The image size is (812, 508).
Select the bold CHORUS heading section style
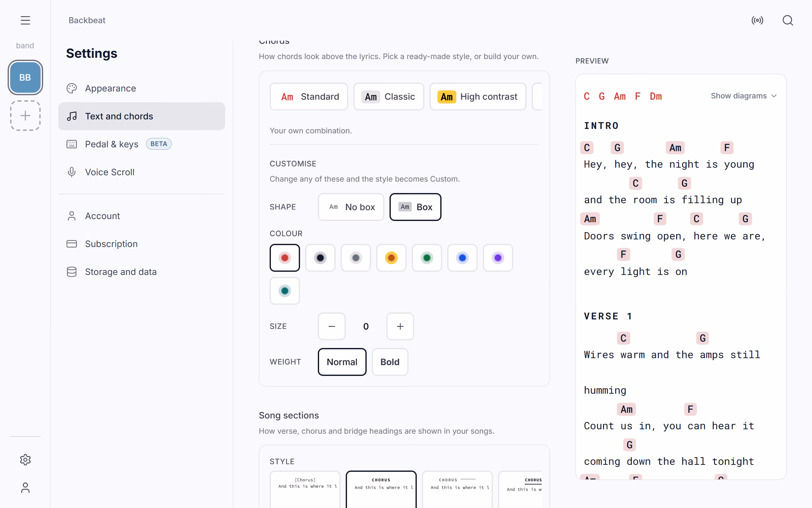[381, 489]
